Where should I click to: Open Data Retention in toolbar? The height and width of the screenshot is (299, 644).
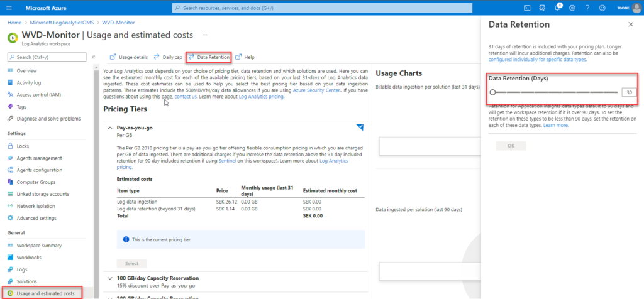209,57
